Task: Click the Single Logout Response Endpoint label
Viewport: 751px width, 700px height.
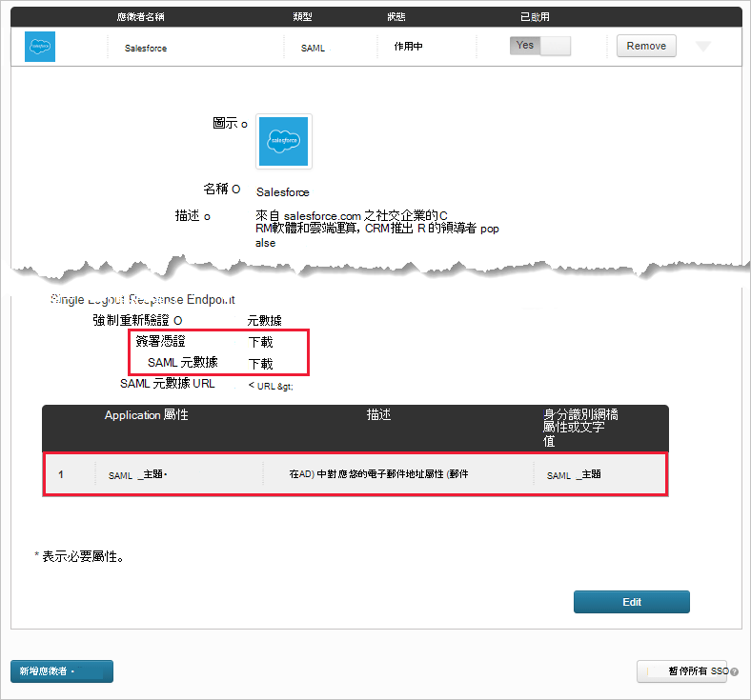Action: tap(143, 299)
